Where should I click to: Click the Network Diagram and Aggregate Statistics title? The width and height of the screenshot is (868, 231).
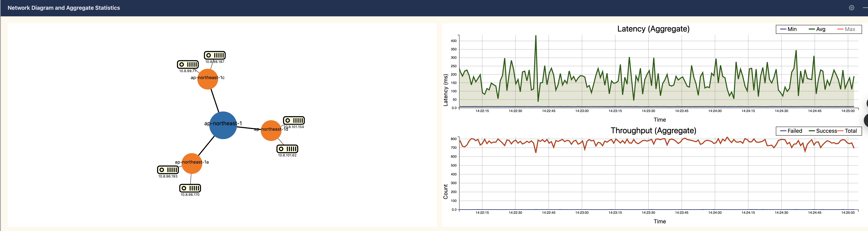(64, 8)
